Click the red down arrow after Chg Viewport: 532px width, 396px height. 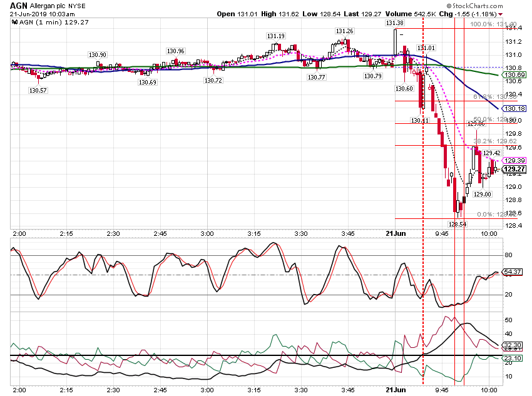(501, 14)
